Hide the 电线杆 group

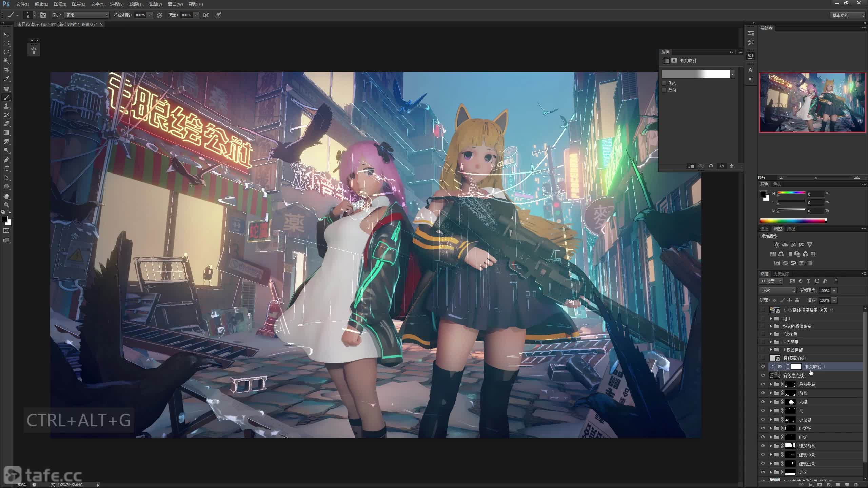click(x=763, y=428)
